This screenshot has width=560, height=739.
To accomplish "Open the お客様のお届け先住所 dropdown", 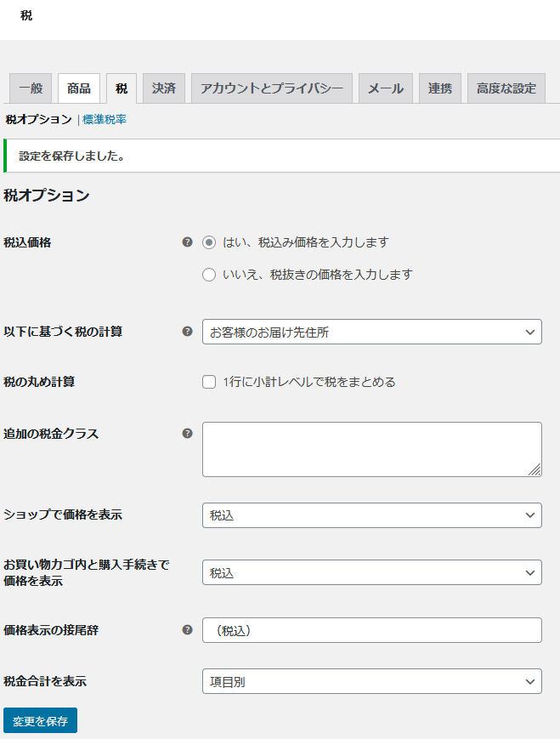I will pos(371,332).
